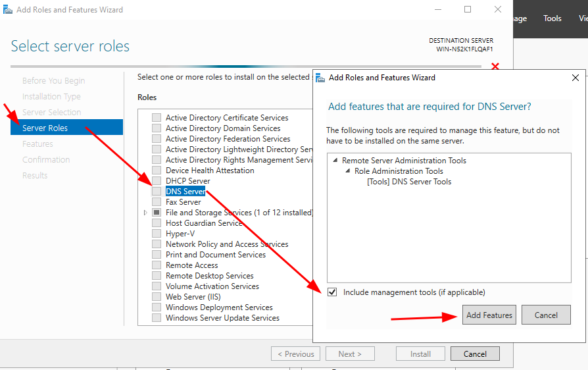
Task: Expand File and Storage Services node
Action: (145, 213)
